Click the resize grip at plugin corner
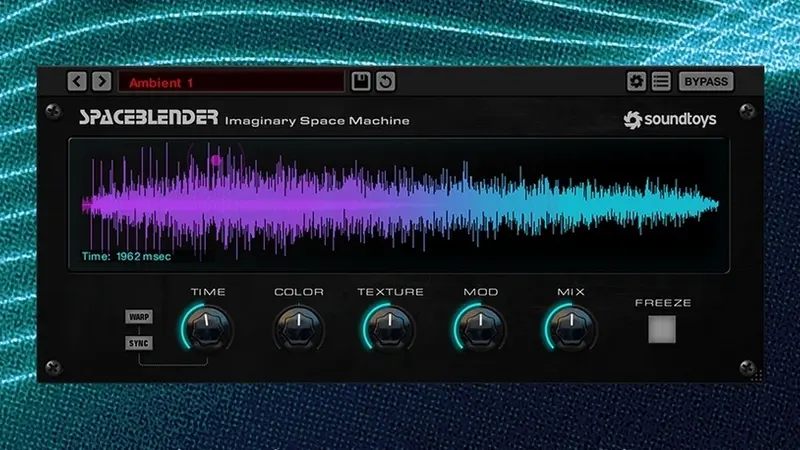This screenshot has width=800, height=450. [x=757, y=376]
